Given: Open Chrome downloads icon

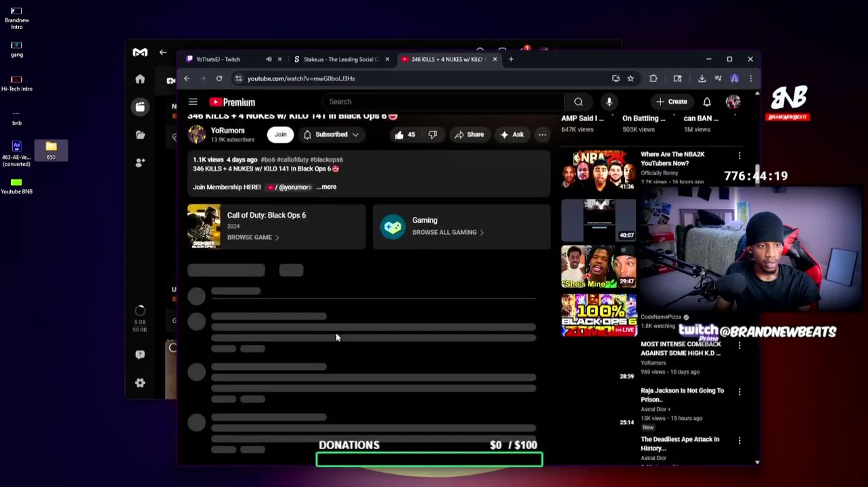Looking at the screenshot, I should point(702,78).
